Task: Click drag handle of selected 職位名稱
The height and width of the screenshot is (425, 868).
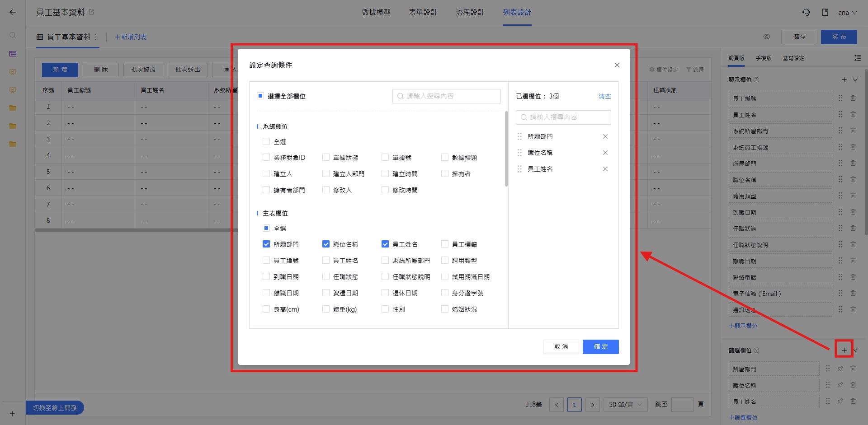Action: click(x=519, y=153)
